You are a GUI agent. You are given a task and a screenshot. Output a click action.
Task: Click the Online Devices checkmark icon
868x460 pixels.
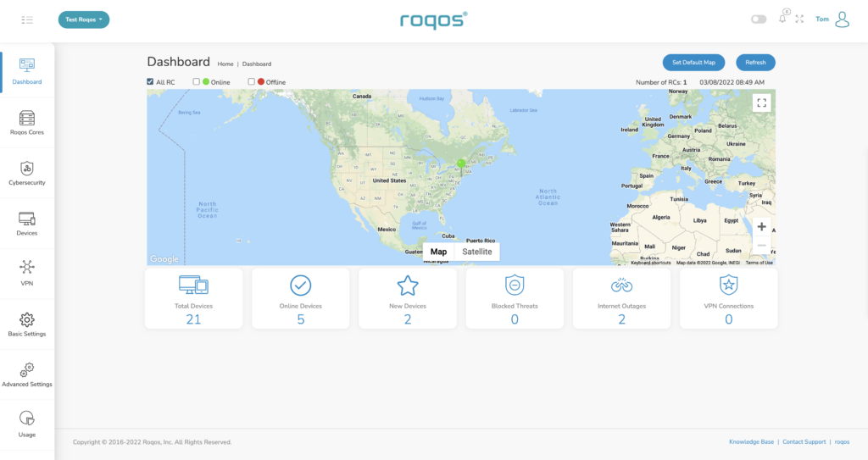click(x=301, y=285)
